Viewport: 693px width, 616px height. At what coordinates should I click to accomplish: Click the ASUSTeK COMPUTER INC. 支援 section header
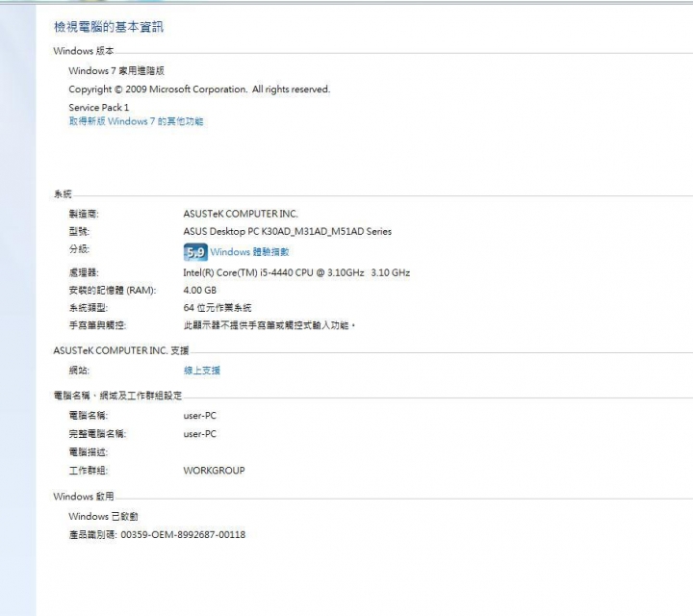pos(121,350)
